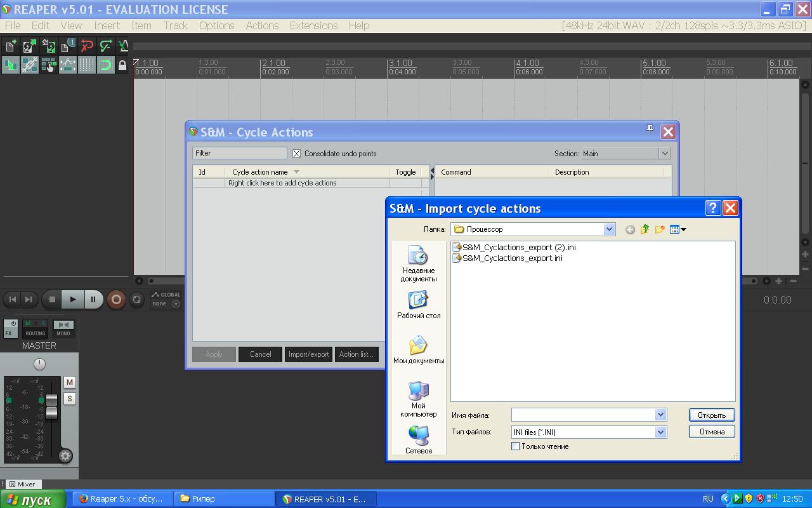
Task: Click the Имя файла input field
Action: click(584, 415)
